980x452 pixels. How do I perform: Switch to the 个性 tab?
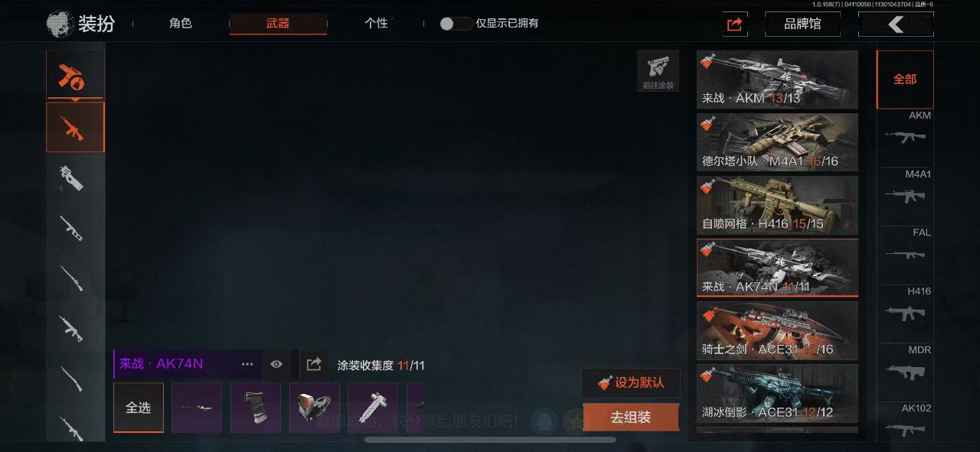pos(376,24)
